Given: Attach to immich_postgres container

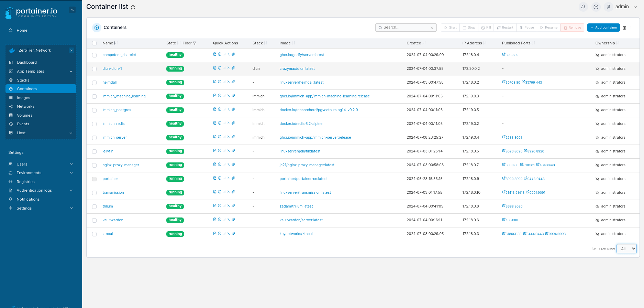Looking at the screenshot, I should (x=233, y=109).
